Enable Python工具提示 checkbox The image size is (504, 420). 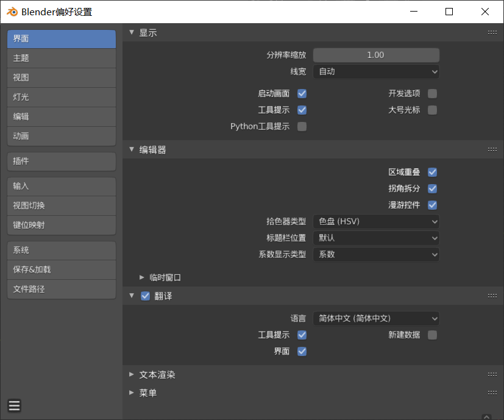302,126
